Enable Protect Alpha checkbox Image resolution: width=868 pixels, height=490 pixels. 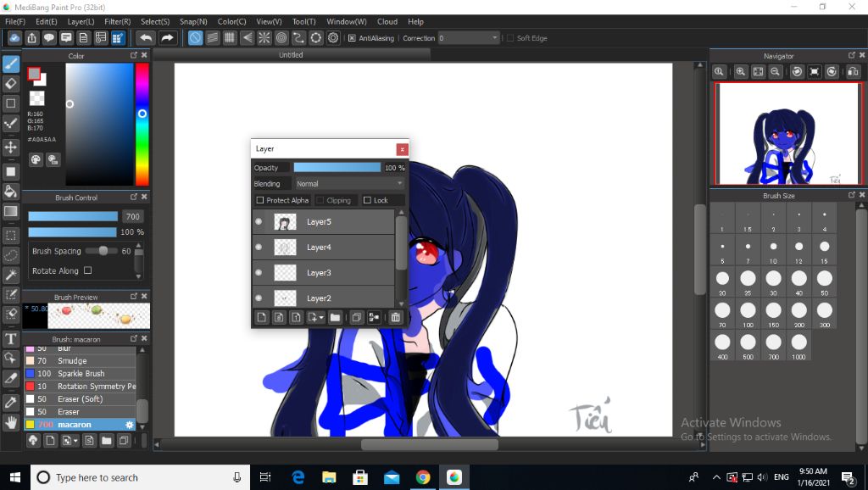(260, 200)
